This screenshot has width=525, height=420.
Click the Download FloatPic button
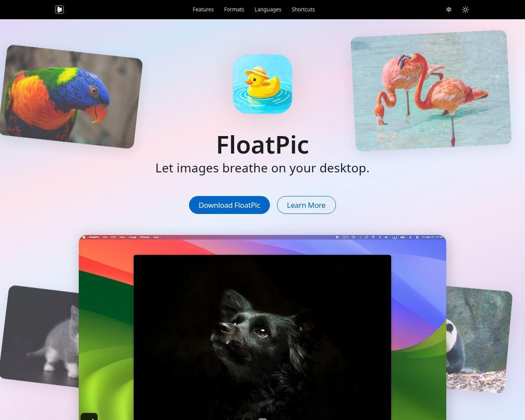click(x=229, y=205)
